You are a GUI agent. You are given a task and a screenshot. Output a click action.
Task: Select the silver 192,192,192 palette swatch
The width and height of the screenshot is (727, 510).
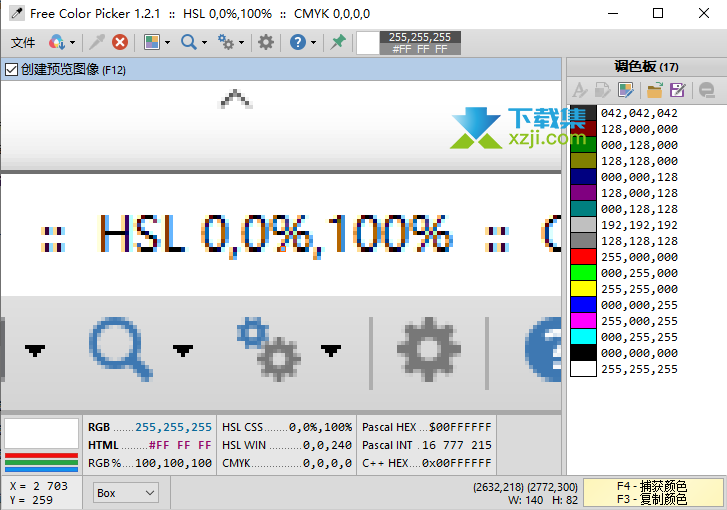583,225
